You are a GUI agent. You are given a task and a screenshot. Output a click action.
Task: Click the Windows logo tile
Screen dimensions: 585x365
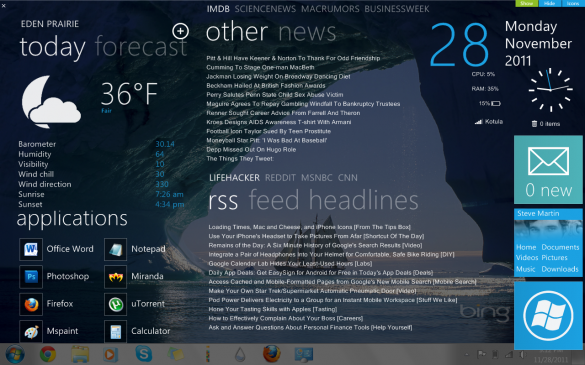tap(548, 315)
